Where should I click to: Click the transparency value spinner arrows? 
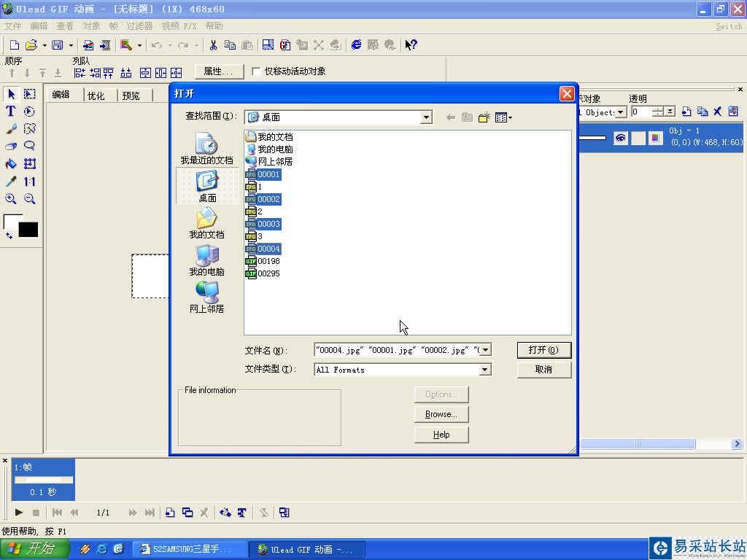tap(658, 112)
